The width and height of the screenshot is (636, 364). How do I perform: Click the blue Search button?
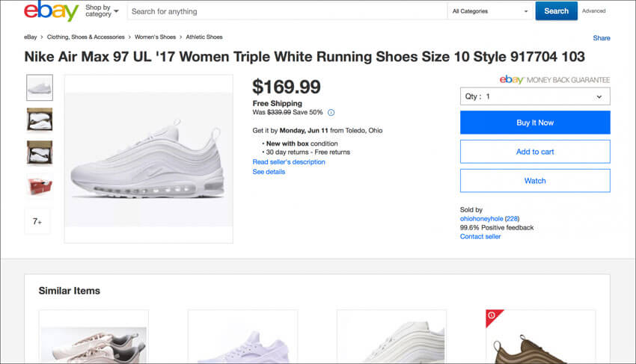click(x=556, y=11)
